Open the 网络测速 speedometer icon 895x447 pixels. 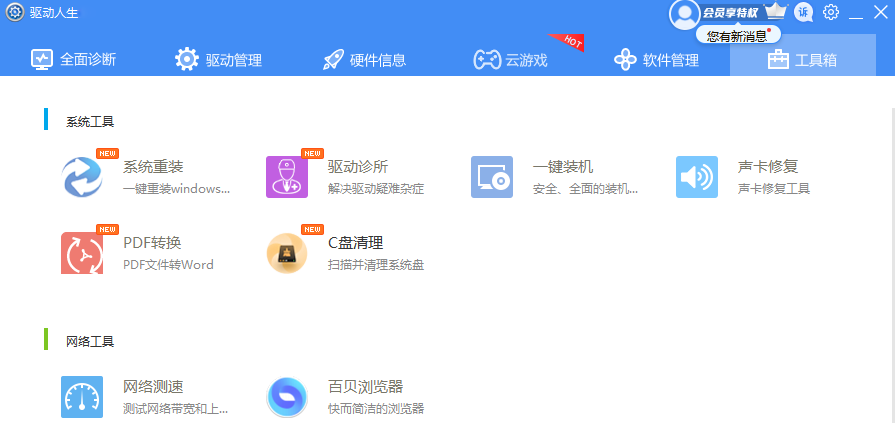(x=82, y=397)
